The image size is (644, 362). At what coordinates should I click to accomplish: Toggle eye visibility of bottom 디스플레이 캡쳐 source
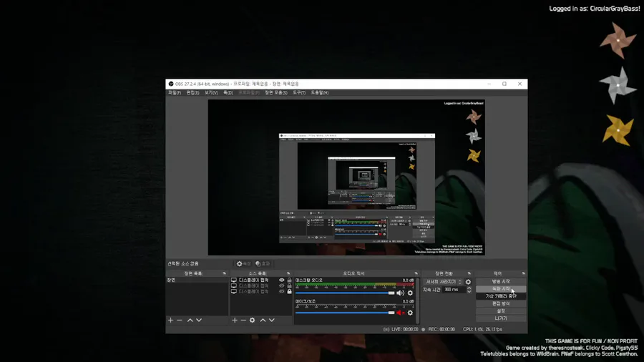point(282,291)
